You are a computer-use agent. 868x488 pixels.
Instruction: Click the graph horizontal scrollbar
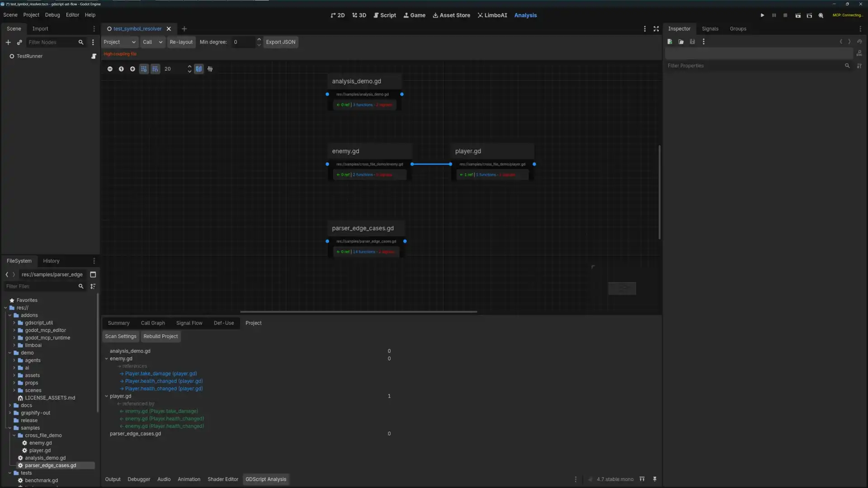(359, 312)
